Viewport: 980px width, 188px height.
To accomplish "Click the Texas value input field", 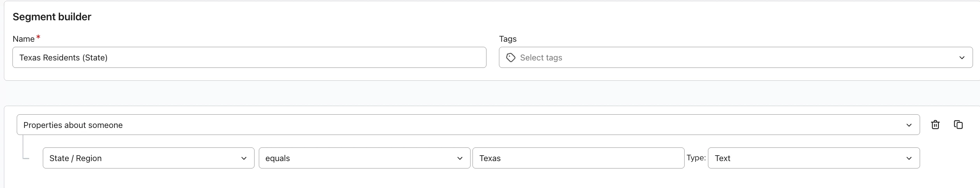I will coord(578,158).
